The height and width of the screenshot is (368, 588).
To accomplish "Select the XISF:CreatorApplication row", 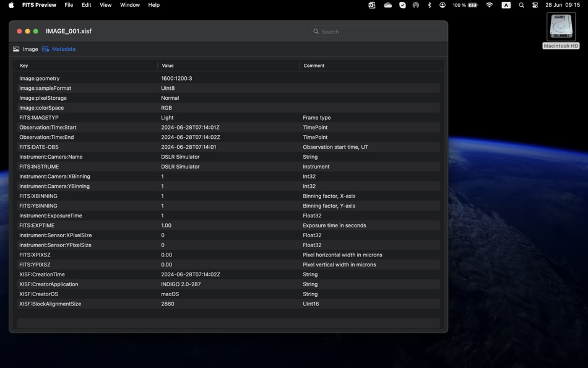I will click(228, 284).
